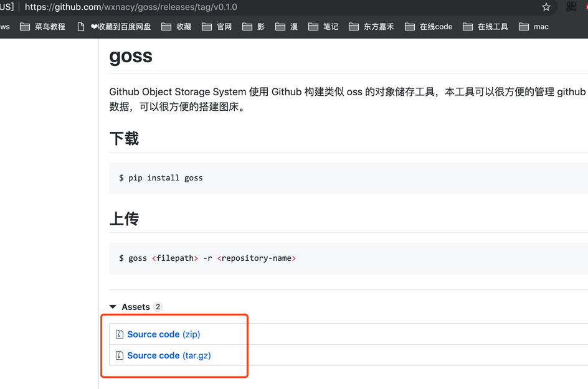Click the '$ goss <filepath> -r <repository-name>' code line

click(207, 258)
